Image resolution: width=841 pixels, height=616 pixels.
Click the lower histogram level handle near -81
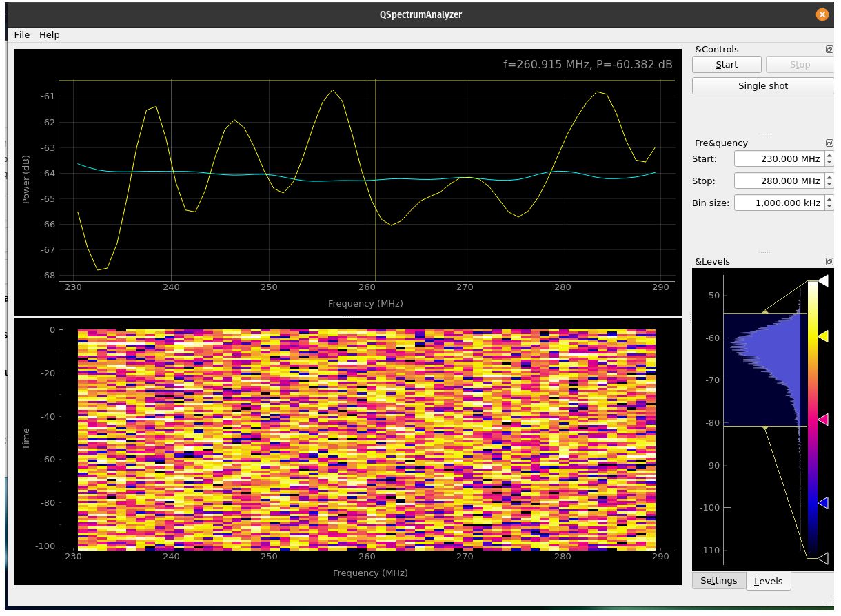(764, 428)
